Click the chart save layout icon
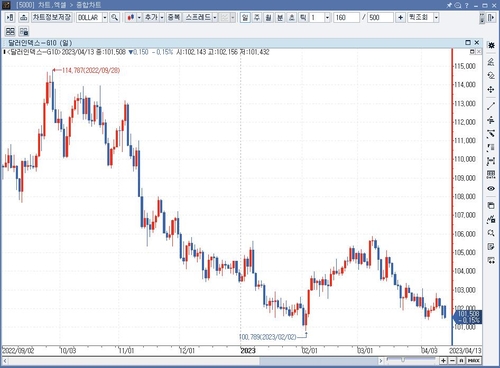Image resolution: width=500 pixels, height=368 pixels. point(24,32)
